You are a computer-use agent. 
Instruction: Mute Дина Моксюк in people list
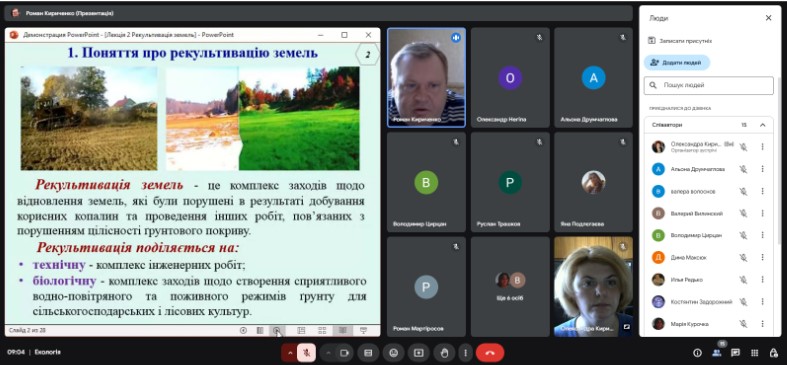(743, 258)
